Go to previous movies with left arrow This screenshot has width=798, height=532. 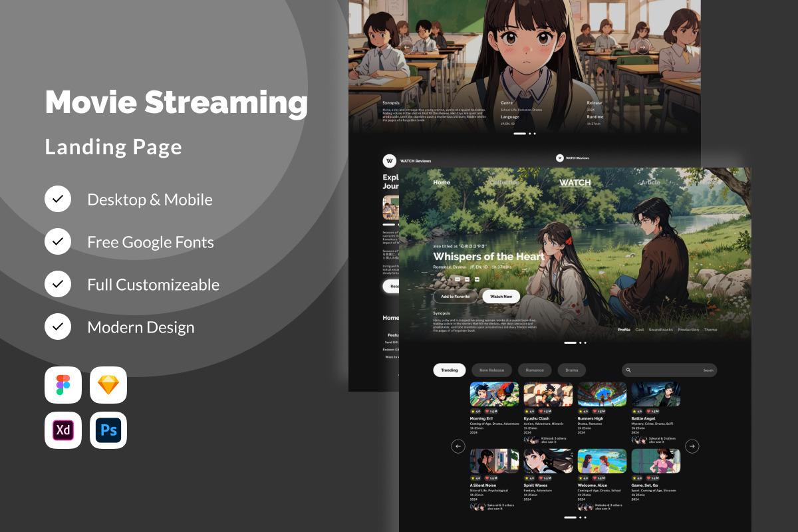(x=458, y=446)
